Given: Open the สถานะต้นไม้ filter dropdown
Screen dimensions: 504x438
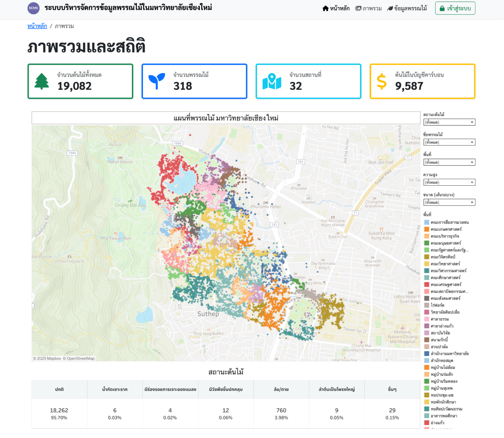Looking at the screenshot, I should (449, 122).
